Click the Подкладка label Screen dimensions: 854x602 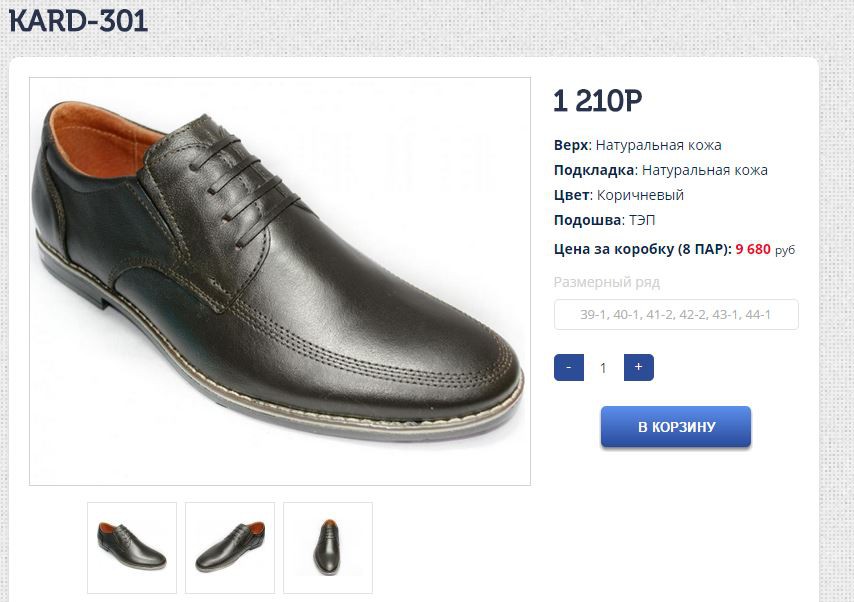click(594, 170)
